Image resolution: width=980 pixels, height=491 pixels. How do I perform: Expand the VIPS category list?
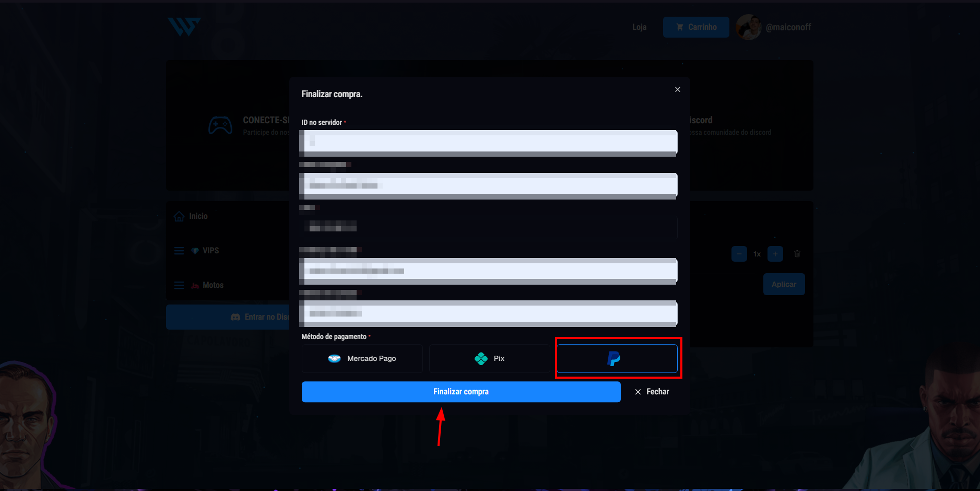tap(179, 251)
